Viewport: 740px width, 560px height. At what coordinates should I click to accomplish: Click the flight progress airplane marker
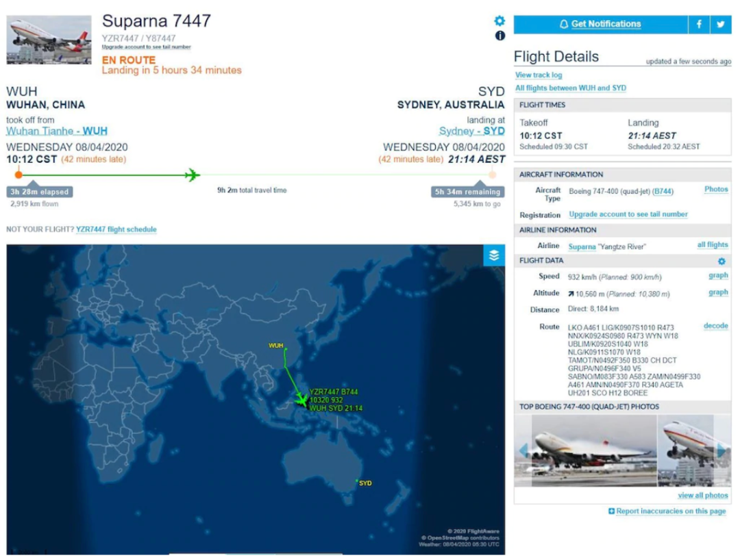(x=192, y=175)
